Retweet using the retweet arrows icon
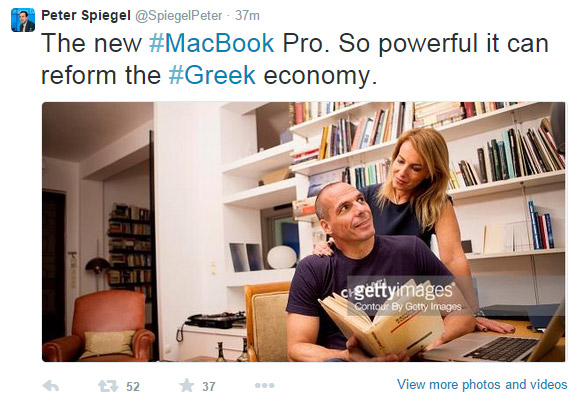Screen dimensions: 577x407 [108, 386]
